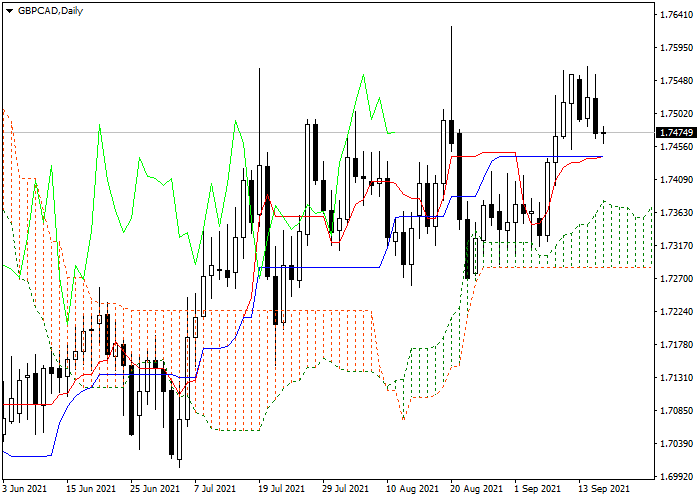
Task: Click price level 1.71780 on the scale
Action: click(677, 345)
